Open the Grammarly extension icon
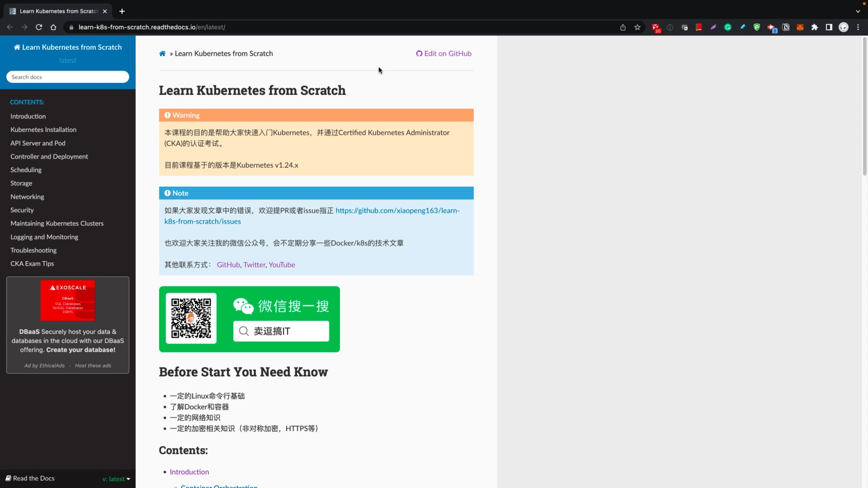Image resolution: width=868 pixels, height=488 pixels. coord(728,27)
